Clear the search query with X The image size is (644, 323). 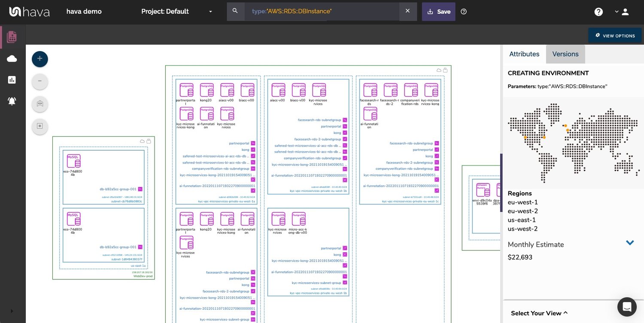coord(407,11)
